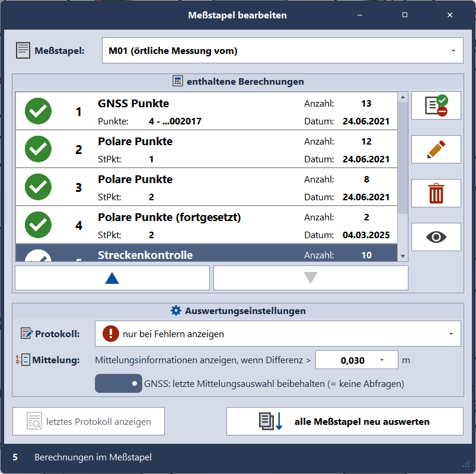Click the checklist validate icon button

436,105
